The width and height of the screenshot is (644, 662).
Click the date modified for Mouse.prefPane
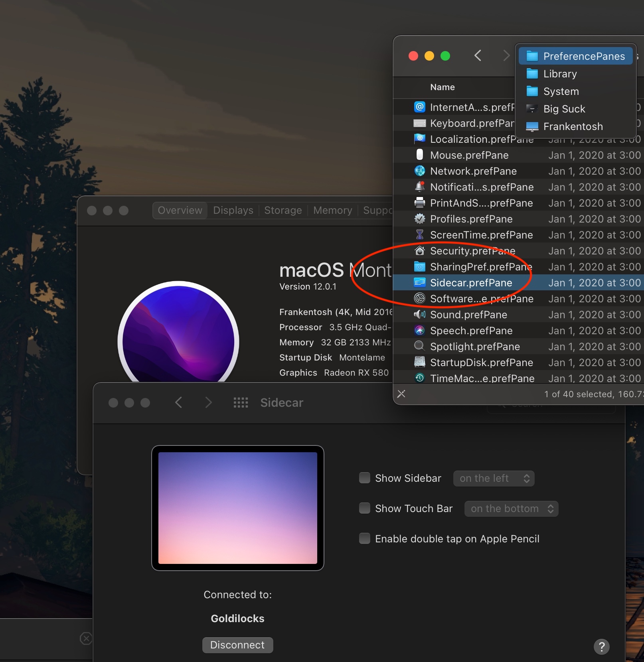tap(595, 155)
